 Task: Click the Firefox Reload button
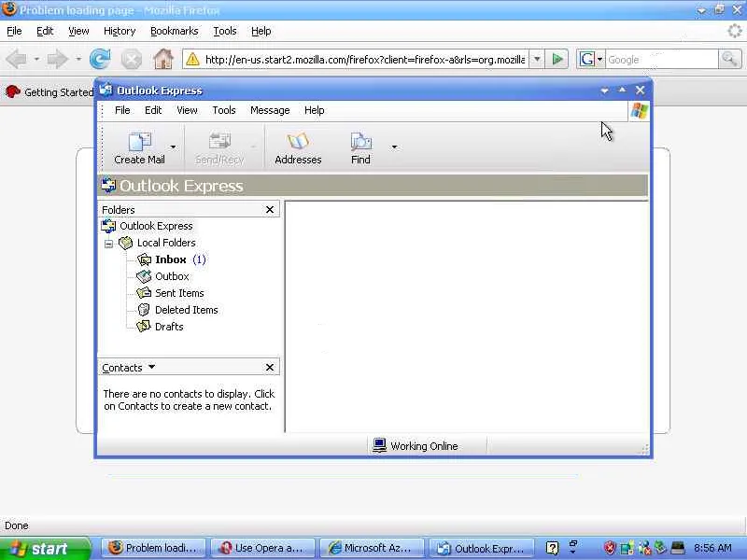(x=100, y=59)
